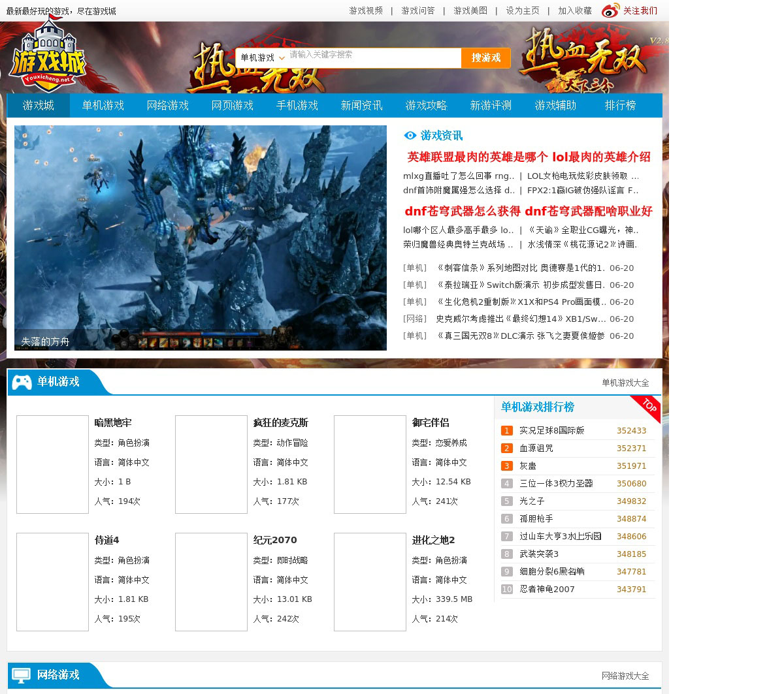This screenshot has height=694, width=784.
Task: Open the 排行榜 navigation tab
Action: [x=621, y=105]
